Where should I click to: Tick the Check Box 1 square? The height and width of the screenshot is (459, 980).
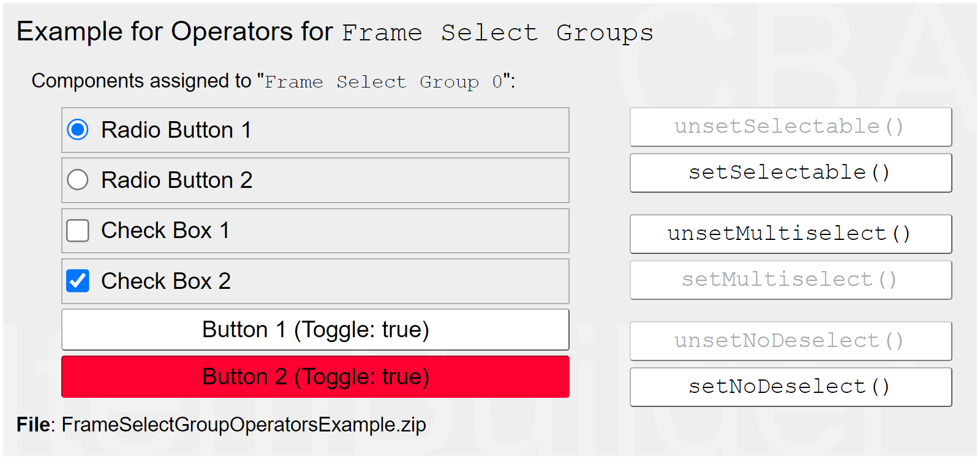tap(78, 231)
